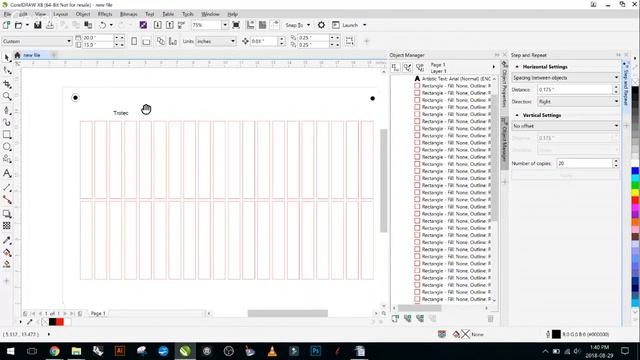Image resolution: width=640 pixels, height=360 pixels.
Task: Click the Export icon
Action: [170, 25]
